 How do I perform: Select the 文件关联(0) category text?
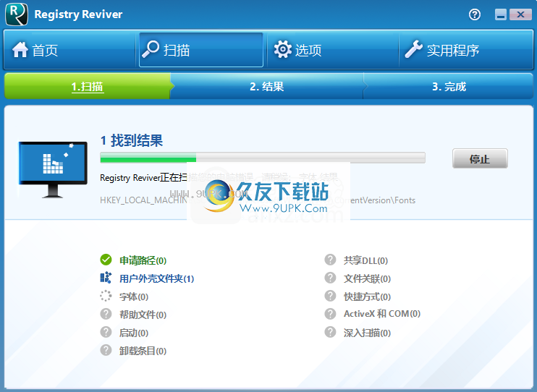(x=367, y=278)
